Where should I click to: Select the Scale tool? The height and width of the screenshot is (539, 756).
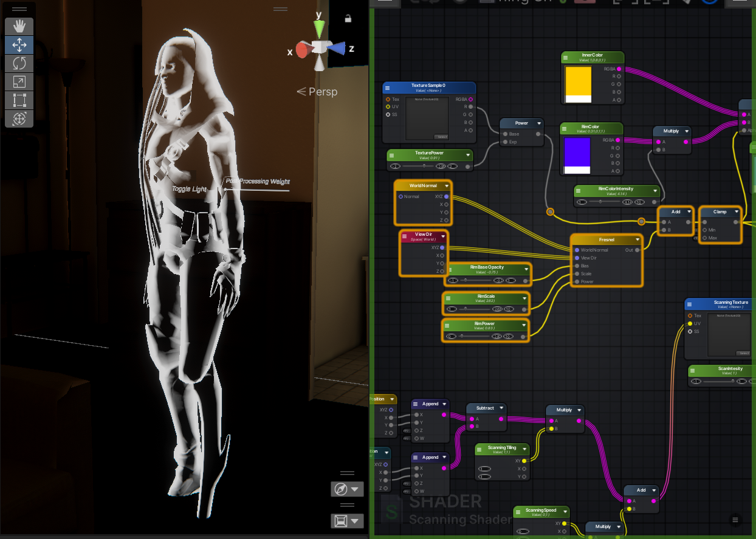click(19, 82)
